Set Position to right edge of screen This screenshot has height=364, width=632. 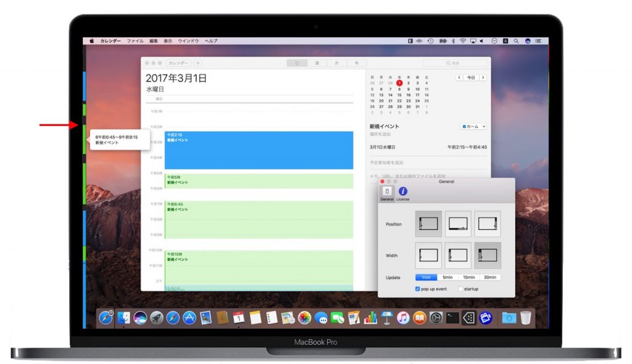tap(488, 224)
